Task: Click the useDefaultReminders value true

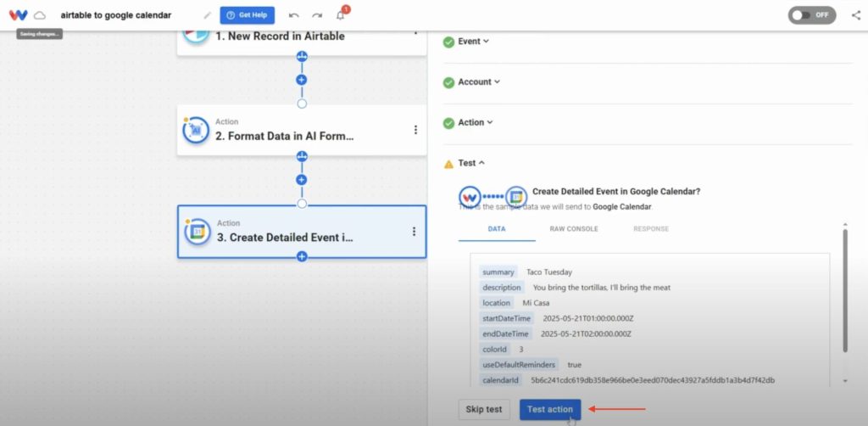Action: tap(574, 365)
